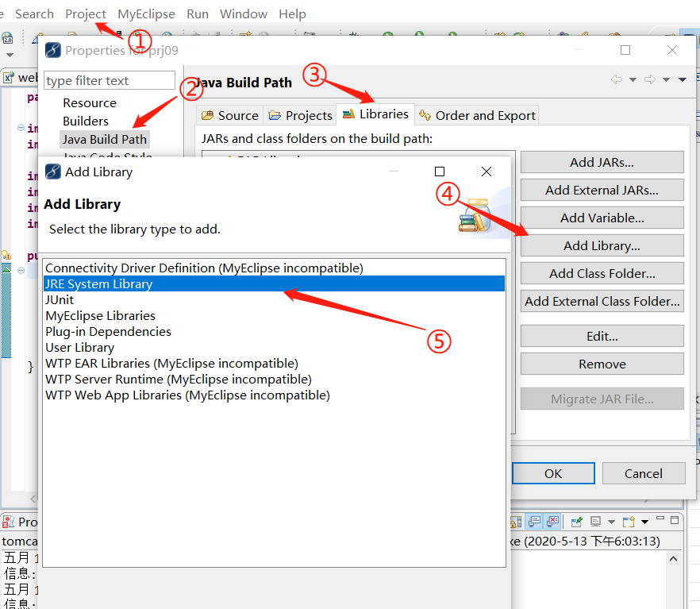Open the Properties page view menu triangle
This screenshot has width=700, height=609.
click(683, 80)
